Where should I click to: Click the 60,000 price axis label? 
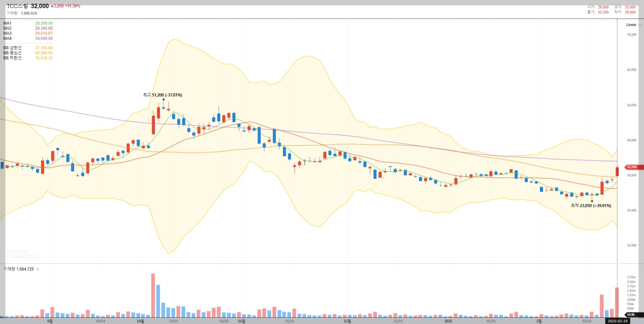click(632, 70)
